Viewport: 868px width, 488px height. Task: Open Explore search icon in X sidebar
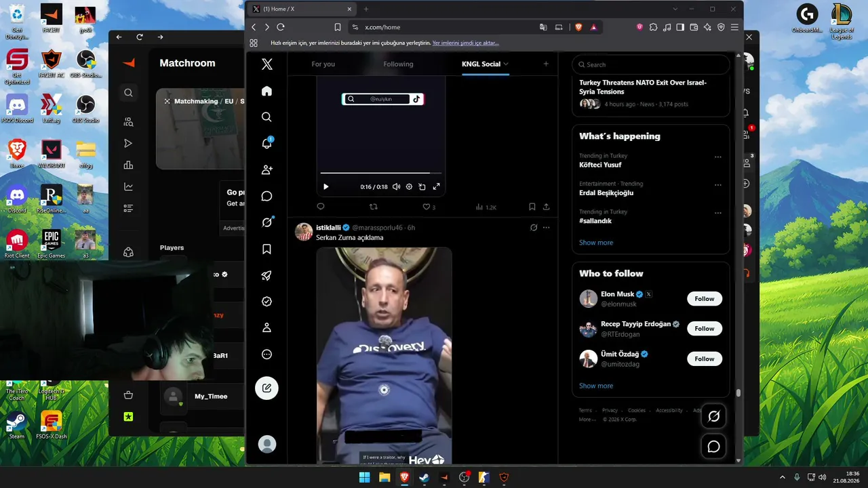coord(267,117)
